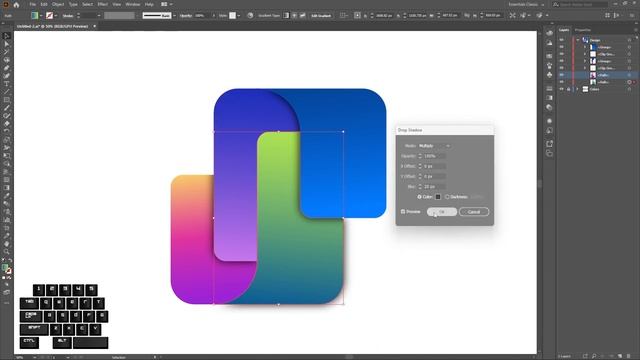
Task: Select the Rectangle tool
Action: (x=7, y=100)
